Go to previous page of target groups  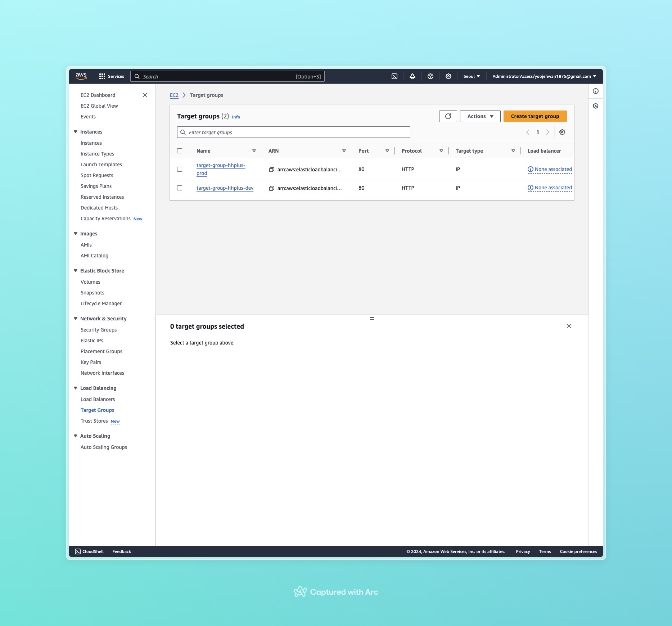tap(528, 132)
